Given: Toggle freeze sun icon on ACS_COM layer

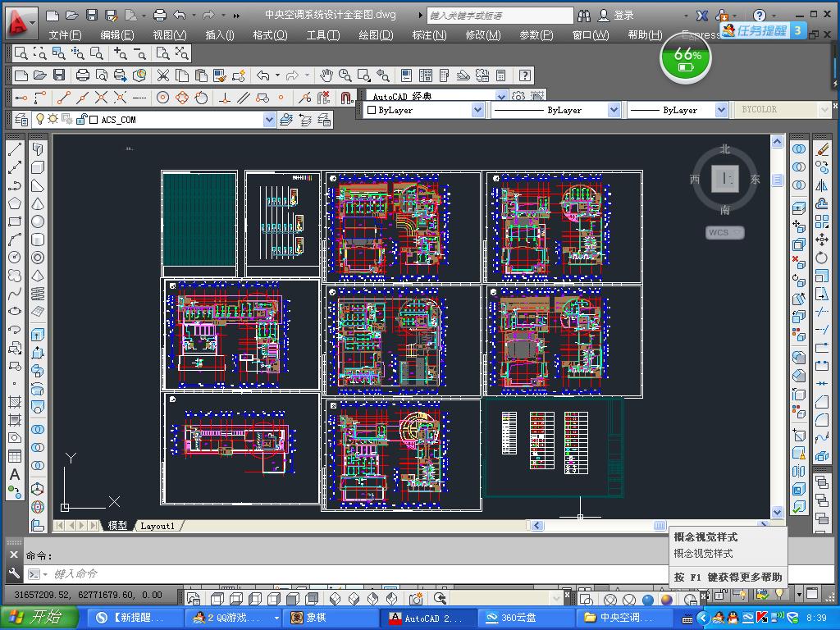Looking at the screenshot, I should (53, 120).
